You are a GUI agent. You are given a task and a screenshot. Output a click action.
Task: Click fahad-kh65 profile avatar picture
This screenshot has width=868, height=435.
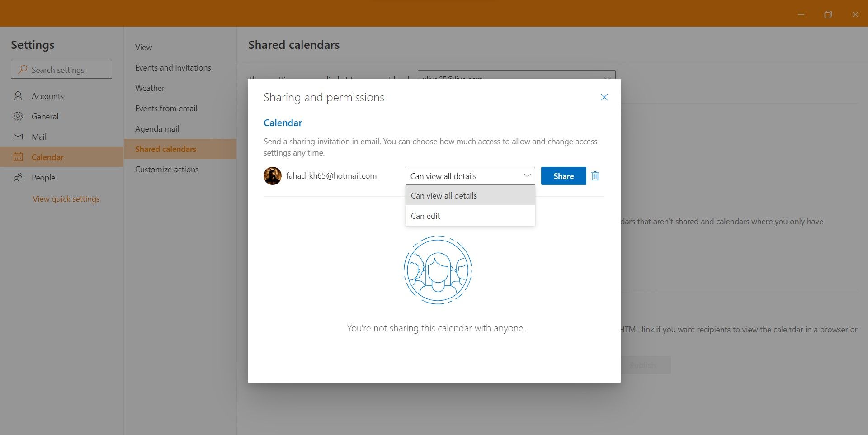[273, 176]
